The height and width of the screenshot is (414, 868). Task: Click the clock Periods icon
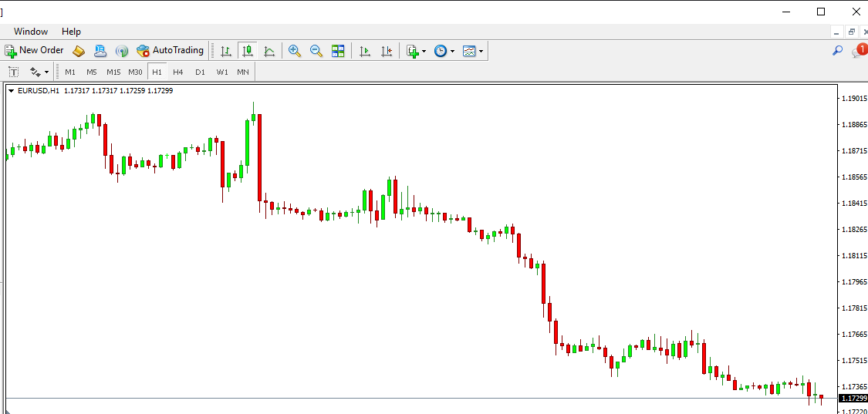pos(440,51)
